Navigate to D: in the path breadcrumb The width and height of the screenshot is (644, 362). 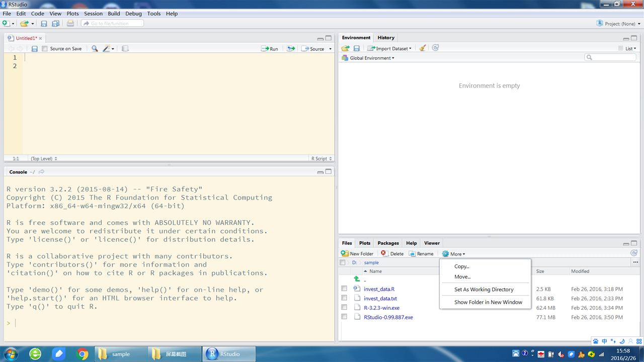[354, 262]
